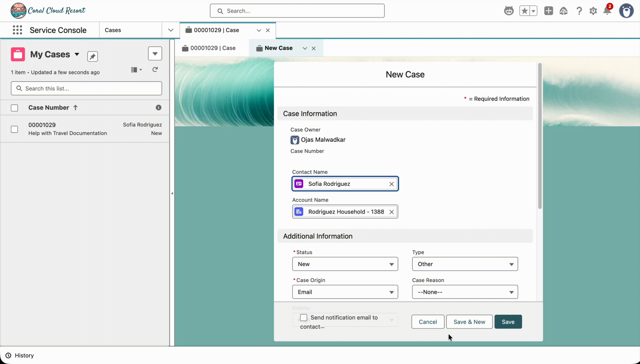Screen dimensions: 640x364
Task: Expand the Case Reason dropdown
Action: pos(465,292)
